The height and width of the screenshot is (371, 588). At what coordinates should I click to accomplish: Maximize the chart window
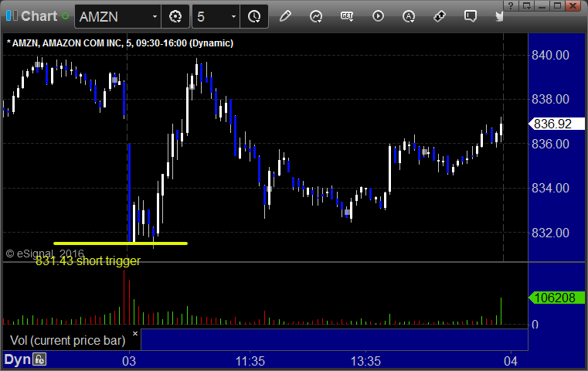click(558, 5)
